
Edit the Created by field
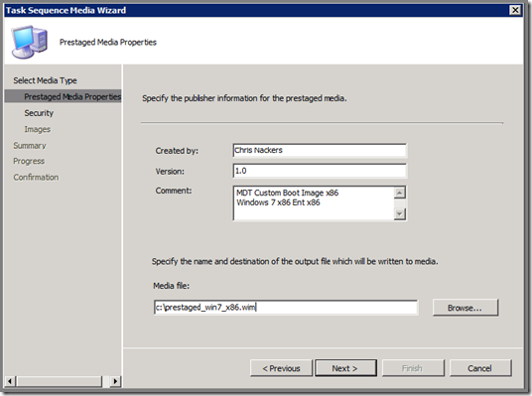[x=320, y=150]
